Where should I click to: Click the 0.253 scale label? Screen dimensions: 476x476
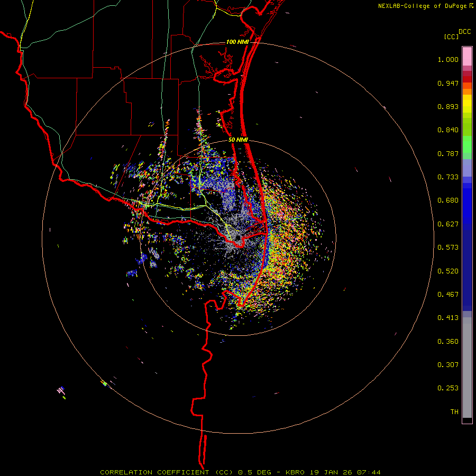tap(448, 388)
